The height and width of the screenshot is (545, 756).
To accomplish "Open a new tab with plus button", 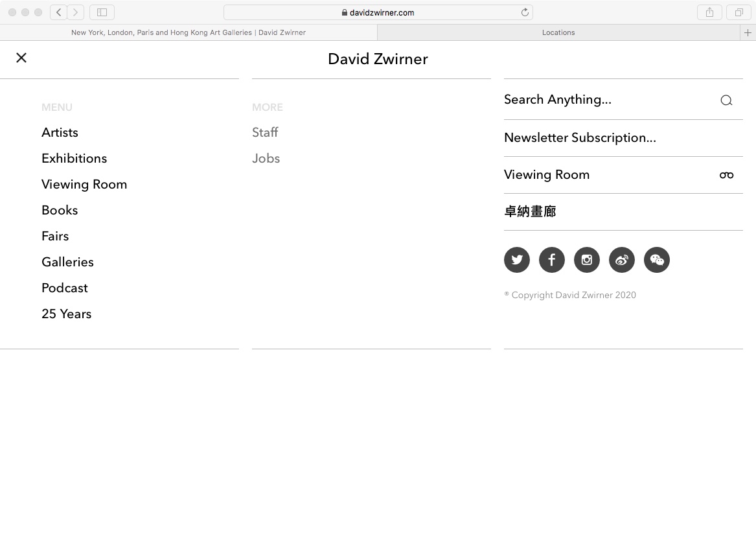I will tap(748, 32).
